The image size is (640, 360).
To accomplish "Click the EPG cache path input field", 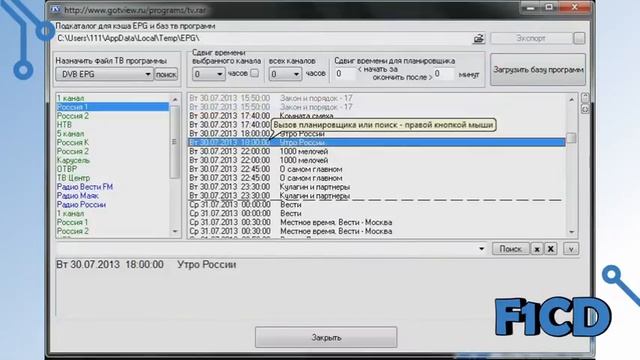I will point(263,38).
